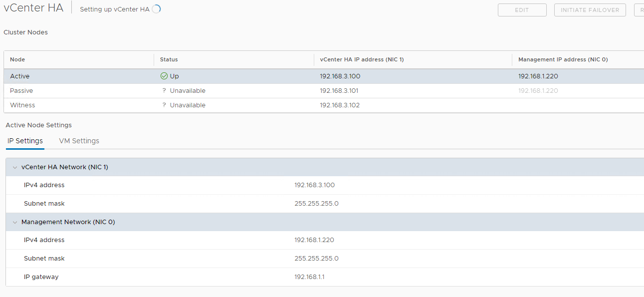
Task: Click the "vCenter HA" page title
Action: [33, 8]
